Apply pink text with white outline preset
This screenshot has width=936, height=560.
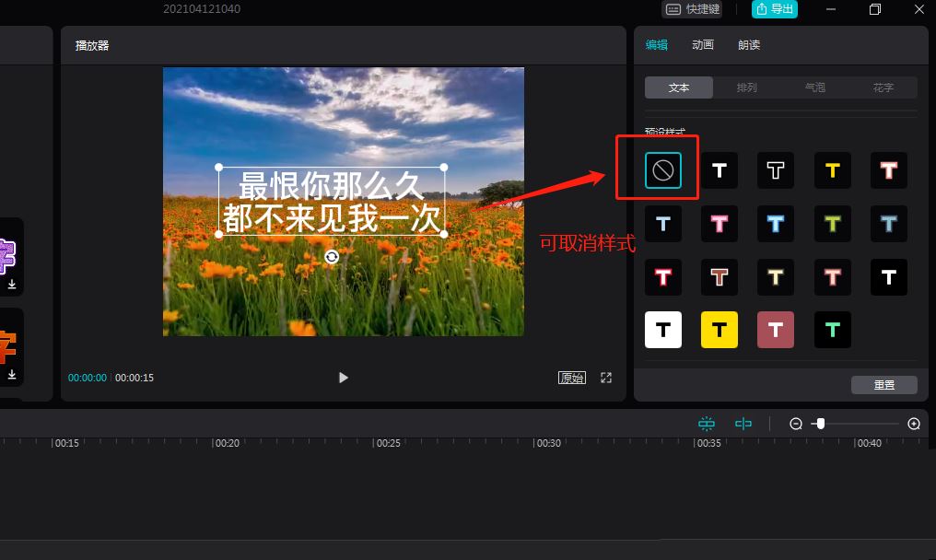720,224
